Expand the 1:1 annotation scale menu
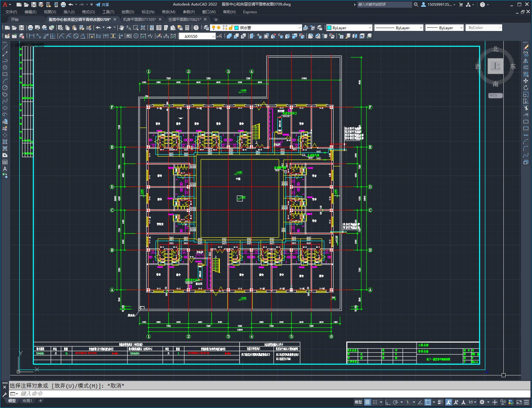 pyautogui.click(x=472, y=402)
